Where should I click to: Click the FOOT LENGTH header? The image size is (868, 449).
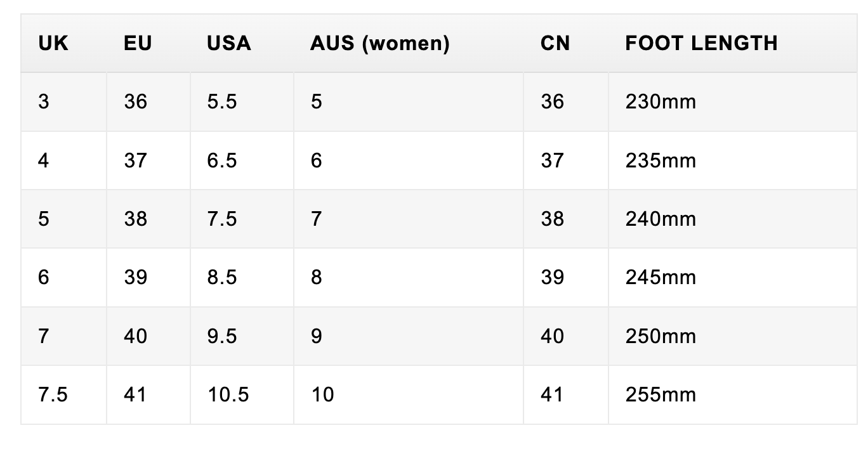[x=701, y=43]
